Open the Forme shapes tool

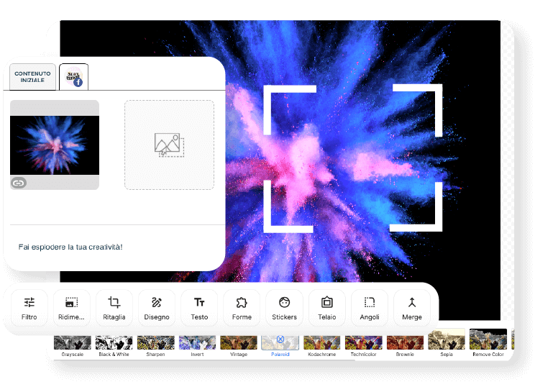[242, 309]
